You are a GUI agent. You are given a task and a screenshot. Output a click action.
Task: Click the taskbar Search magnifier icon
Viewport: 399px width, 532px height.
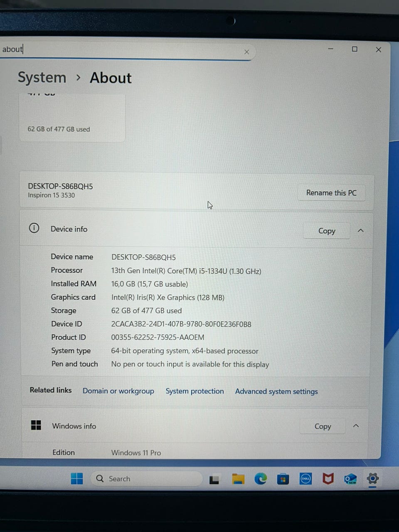[x=100, y=478]
